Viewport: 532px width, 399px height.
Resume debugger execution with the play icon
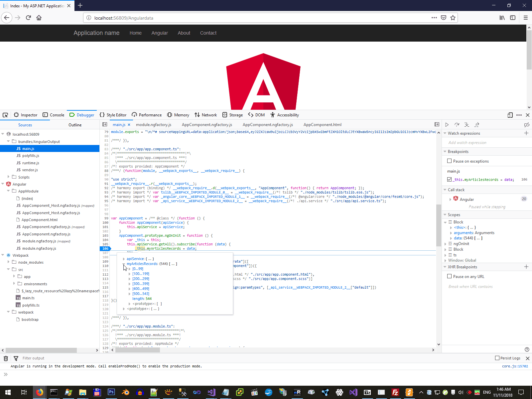point(447,125)
